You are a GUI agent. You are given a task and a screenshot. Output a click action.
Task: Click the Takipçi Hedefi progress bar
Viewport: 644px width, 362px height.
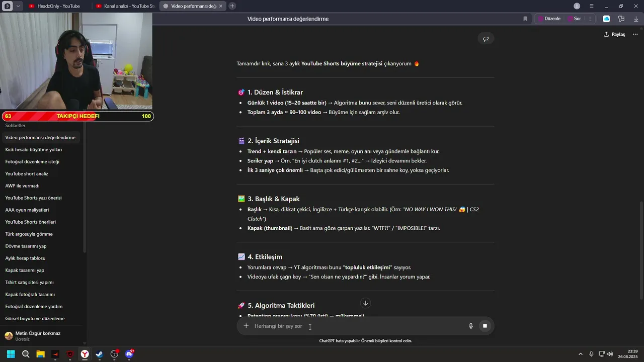77,116
